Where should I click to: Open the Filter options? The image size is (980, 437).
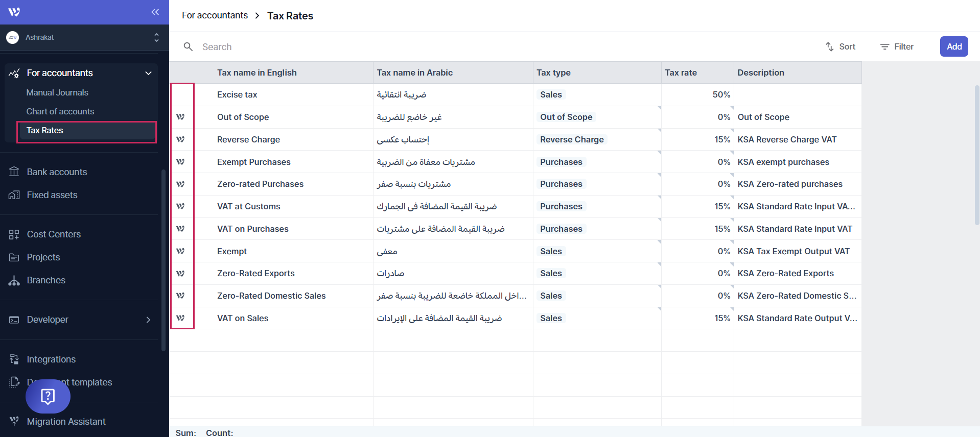(897, 46)
